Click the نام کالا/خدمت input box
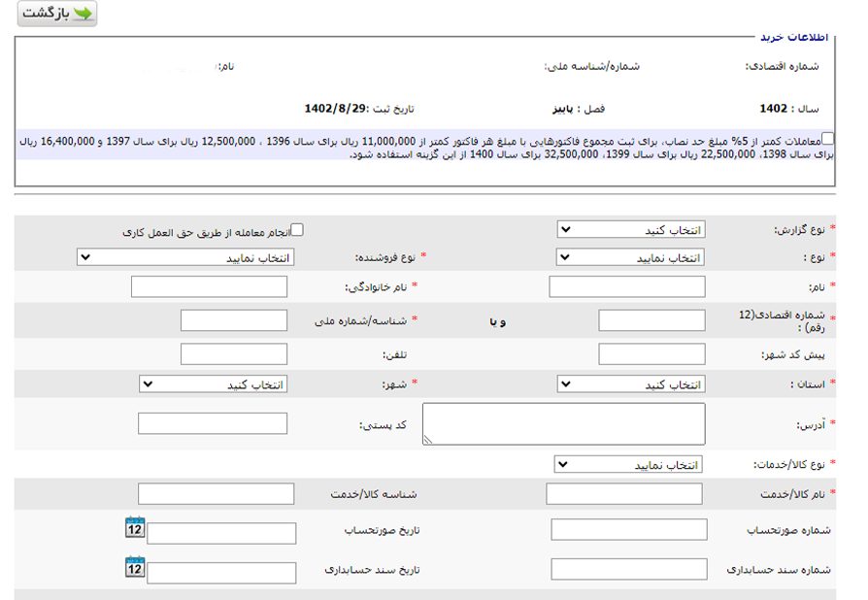Screen dimensions: 868x600 click(x=625, y=494)
